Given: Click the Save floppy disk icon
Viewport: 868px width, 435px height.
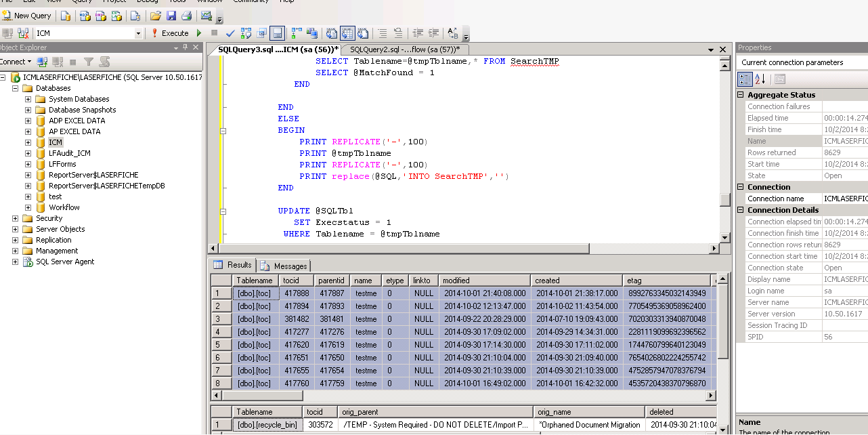Looking at the screenshot, I should pyautogui.click(x=171, y=16).
